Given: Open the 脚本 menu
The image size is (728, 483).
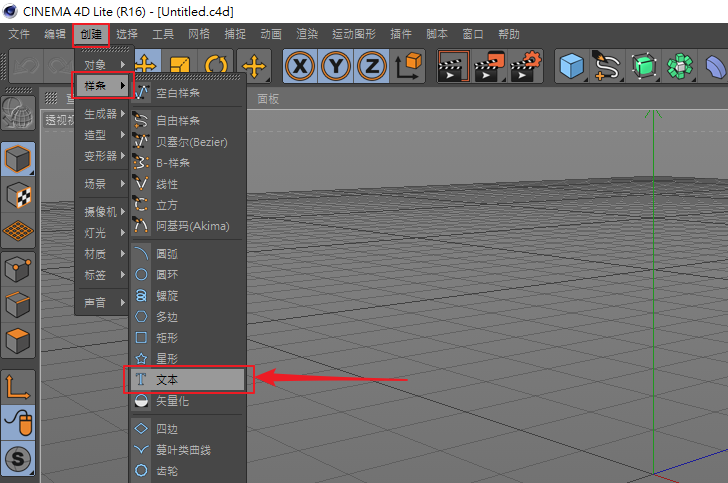Looking at the screenshot, I should pos(437,34).
